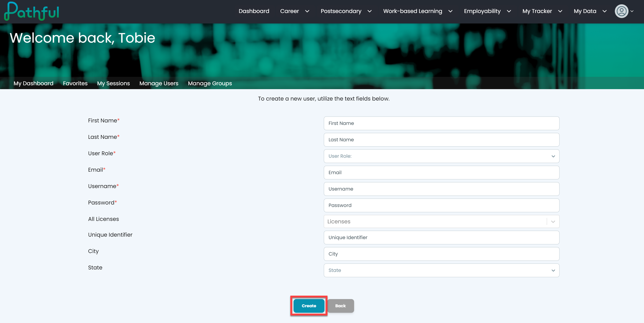
Task: Click the 'Welcome back, Tobie' heading
Action: [82, 38]
